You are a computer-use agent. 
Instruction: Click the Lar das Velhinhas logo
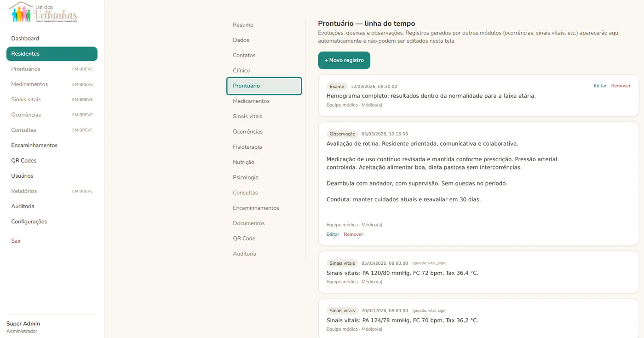(x=44, y=12)
